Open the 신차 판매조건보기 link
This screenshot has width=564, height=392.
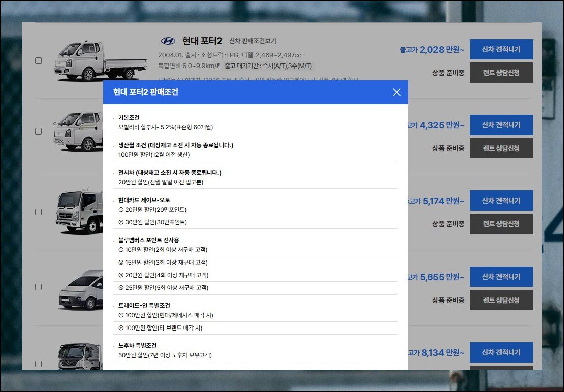tap(253, 41)
